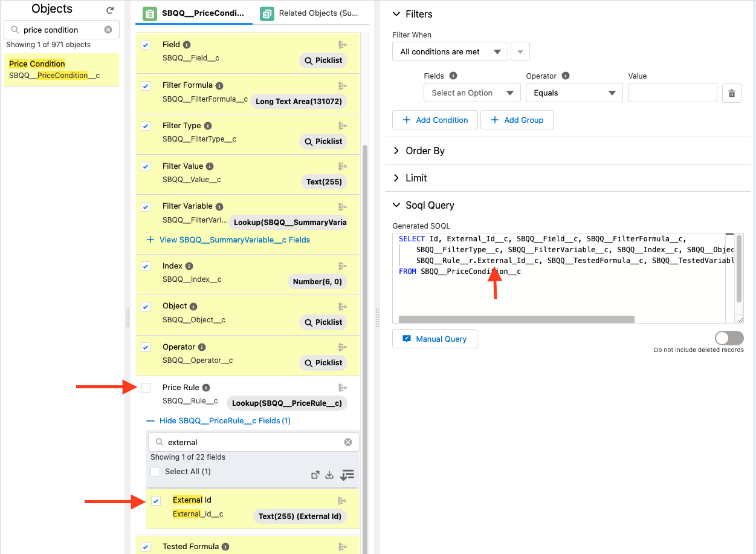Image resolution: width=756 pixels, height=554 pixels.
Task: Delete the filter condition with trash icon
Action: (732, 93)
